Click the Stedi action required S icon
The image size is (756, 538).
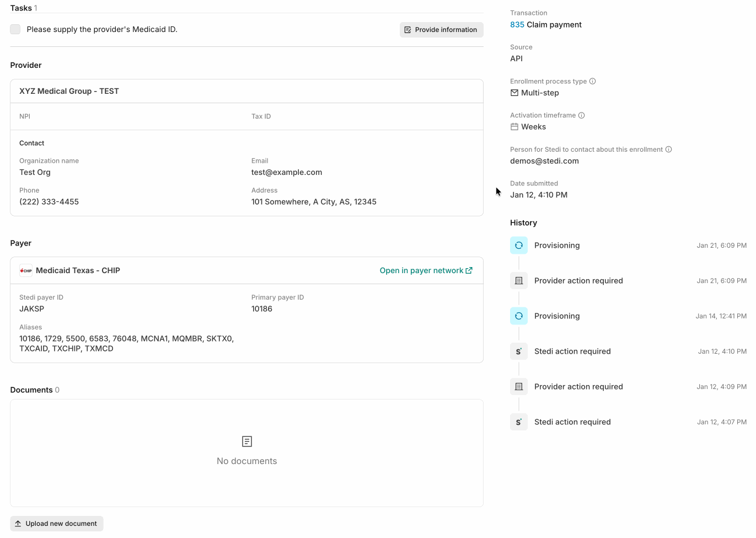518,351
